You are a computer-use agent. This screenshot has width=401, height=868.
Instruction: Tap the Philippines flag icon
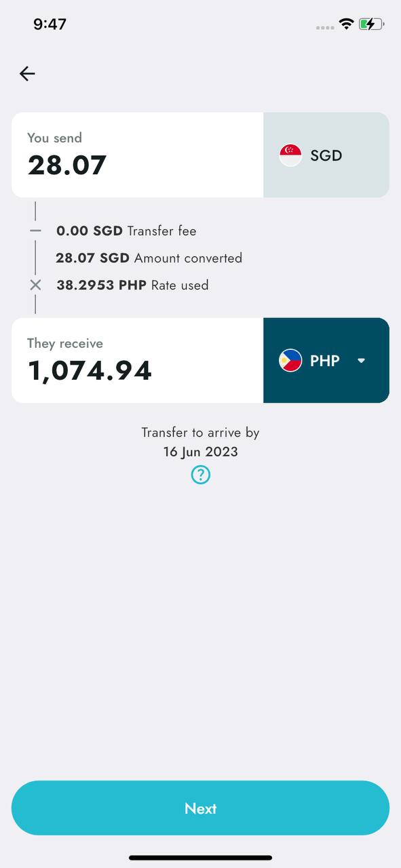(290, 360)
